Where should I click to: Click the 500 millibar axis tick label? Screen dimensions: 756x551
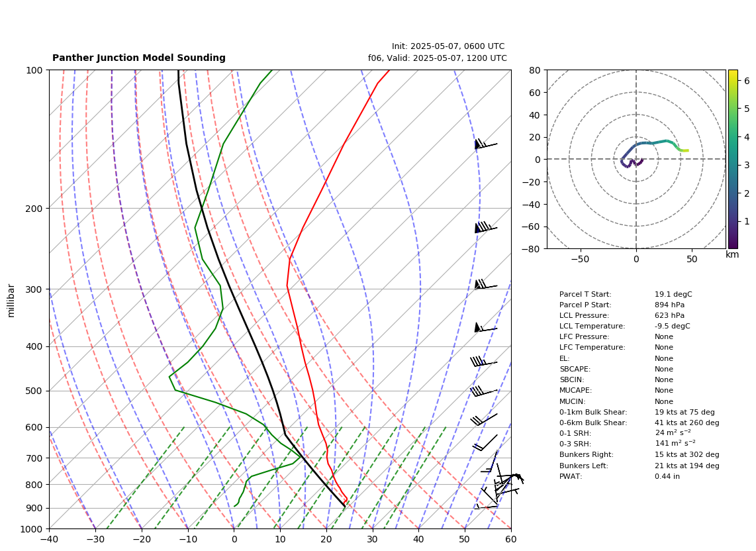click(x=34, y=391)
